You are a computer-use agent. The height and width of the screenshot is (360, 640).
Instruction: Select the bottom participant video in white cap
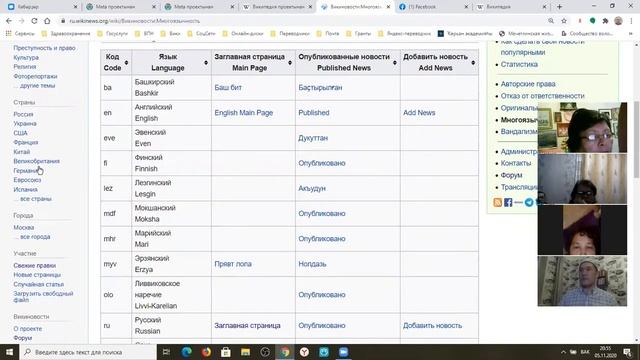[x=582, y=281]
